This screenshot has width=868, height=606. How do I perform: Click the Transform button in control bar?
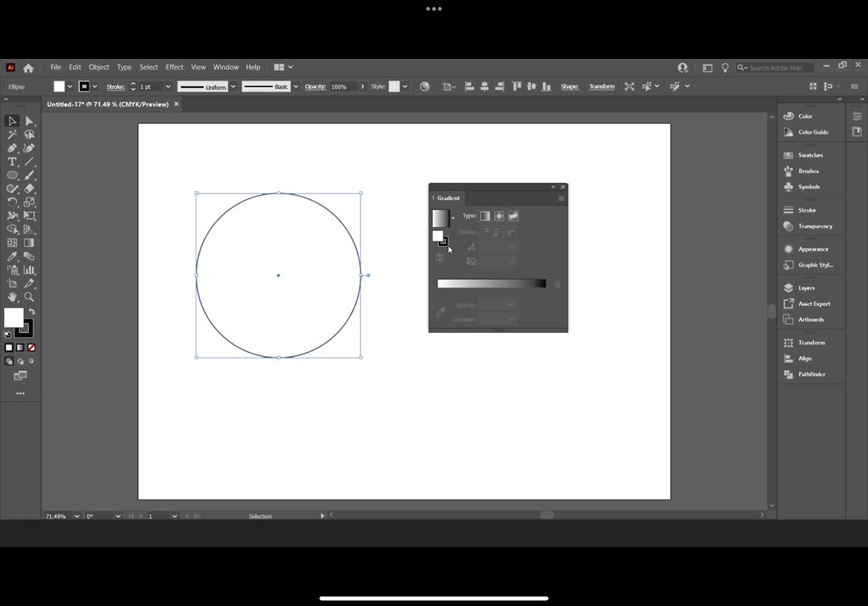(601, 87)
